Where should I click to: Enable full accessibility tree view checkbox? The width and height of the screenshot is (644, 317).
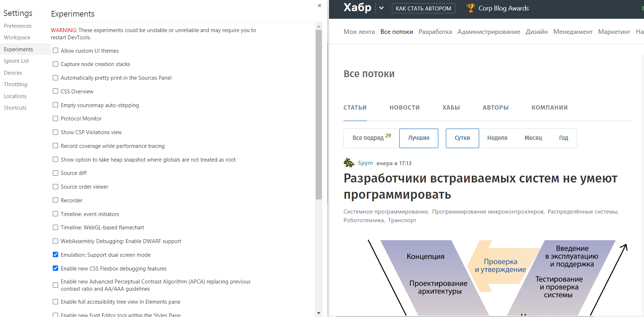tap(55, 302)
